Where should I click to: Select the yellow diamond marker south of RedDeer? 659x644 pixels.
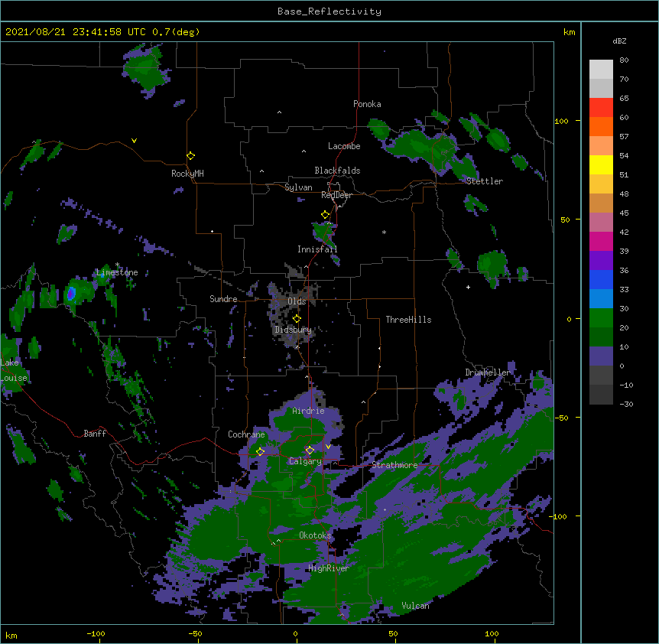[326, 215]
